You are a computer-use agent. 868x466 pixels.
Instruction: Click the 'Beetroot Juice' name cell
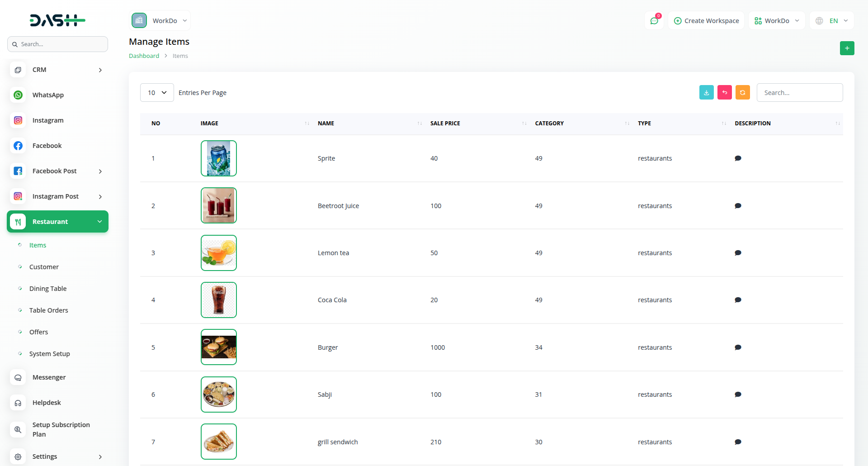tap(338, 206)
